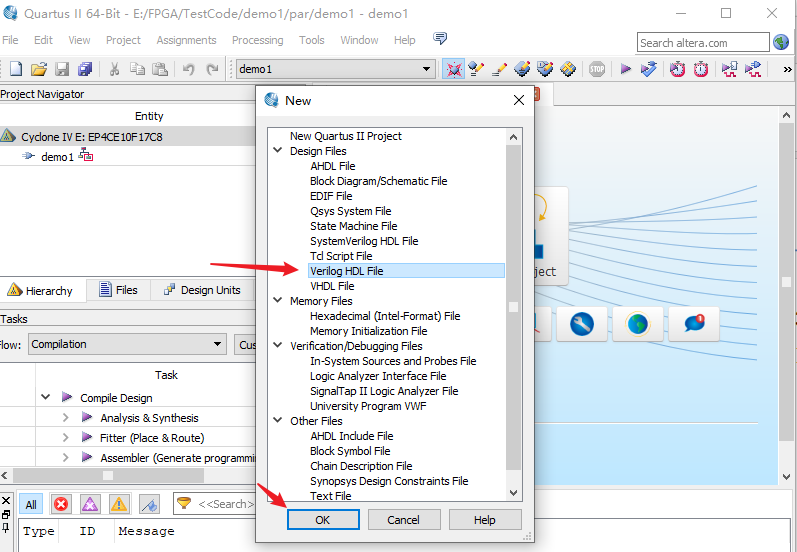
Task: Click the New dialog scroll down arrow
Action: [x=513, y=493]
